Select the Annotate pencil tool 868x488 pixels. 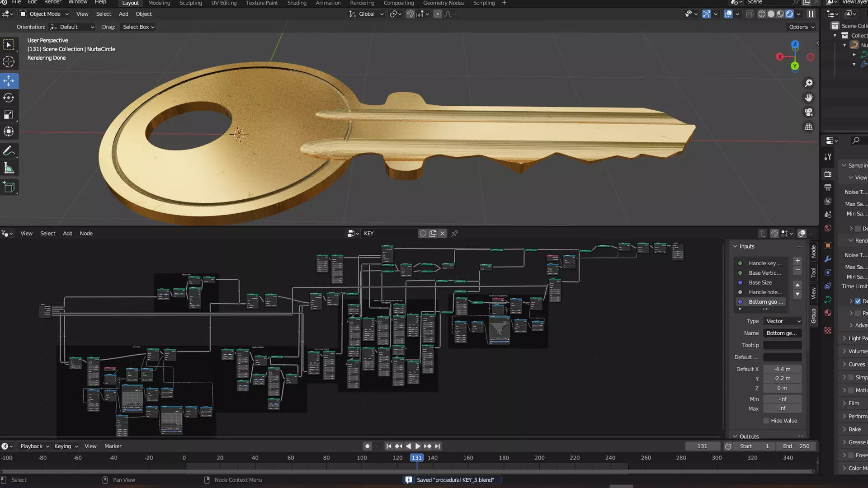coord(9,151)
